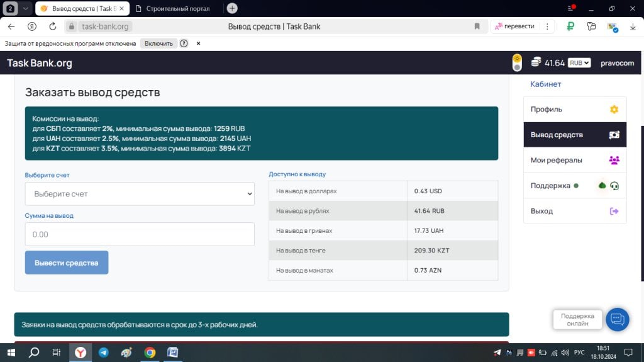
Task: Open 'Поддержка' menu item
Action: point(575,186)
